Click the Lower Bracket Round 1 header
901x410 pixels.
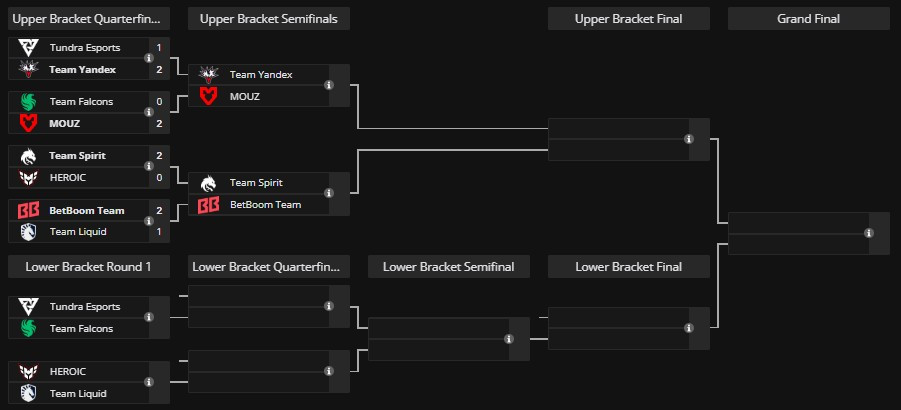tap(89, 267)
